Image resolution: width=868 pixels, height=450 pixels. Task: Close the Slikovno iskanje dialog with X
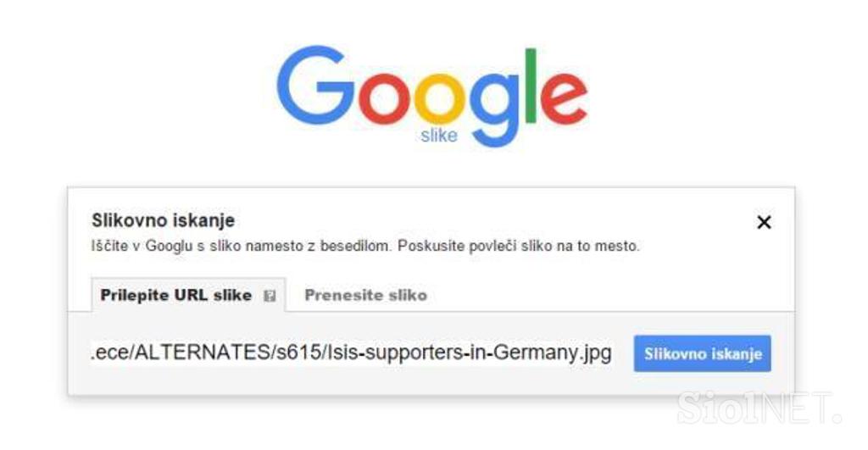764,223
